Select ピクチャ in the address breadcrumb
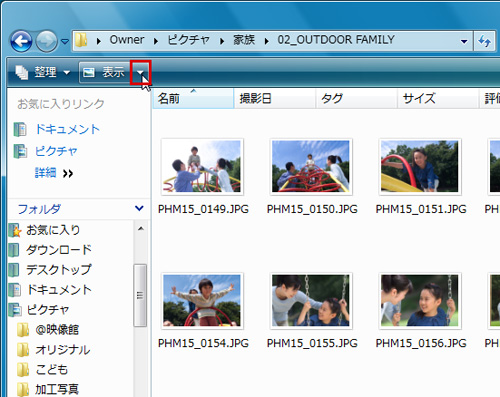The image size is (500, 397). click(x=188, y=40)
